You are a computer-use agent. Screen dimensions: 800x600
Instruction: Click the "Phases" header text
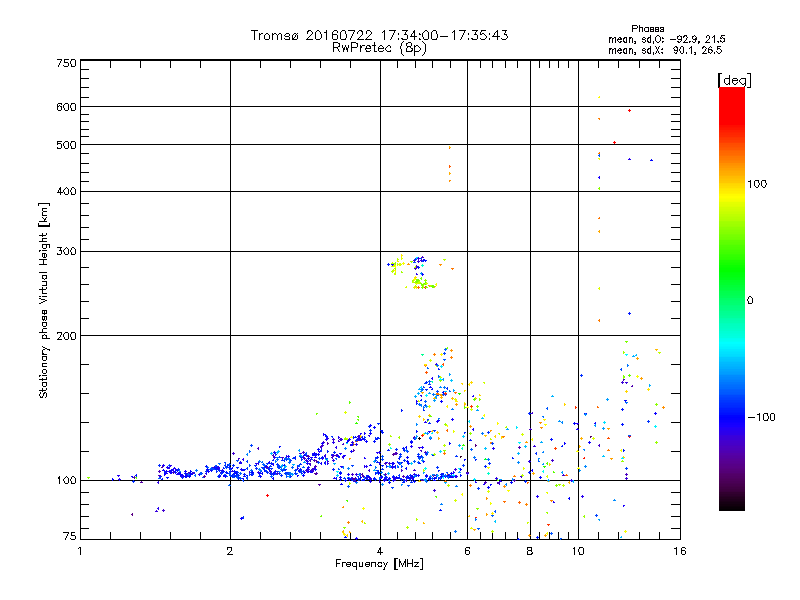tap(647, 29)
